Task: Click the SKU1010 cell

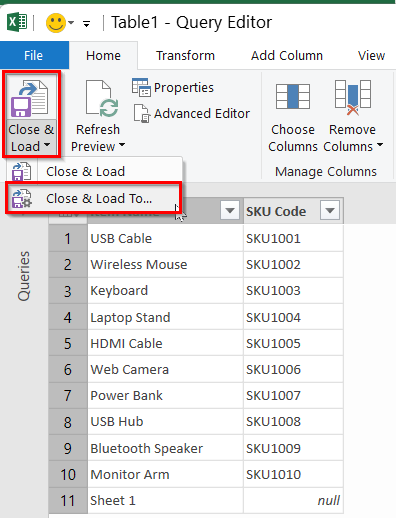Action: 293,474
